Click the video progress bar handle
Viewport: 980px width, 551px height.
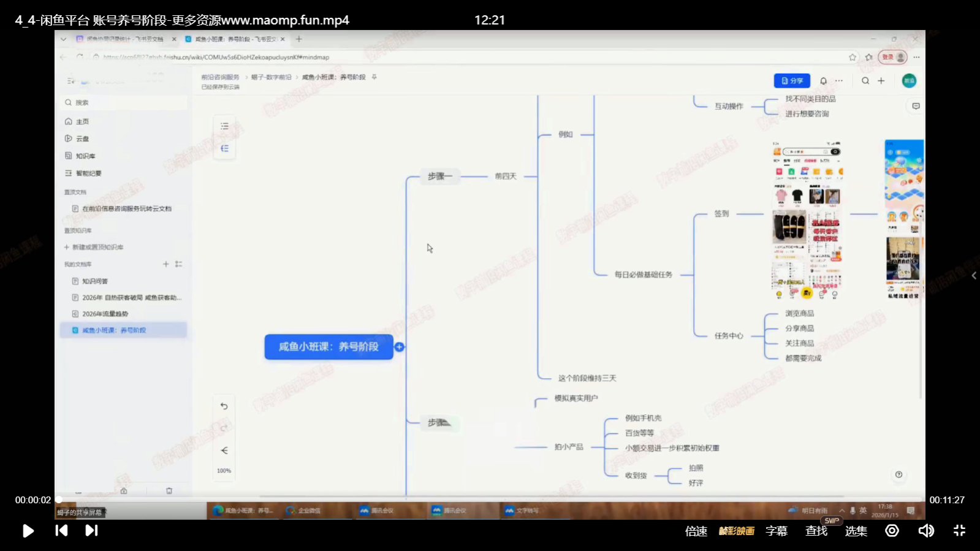coord(59,500)
